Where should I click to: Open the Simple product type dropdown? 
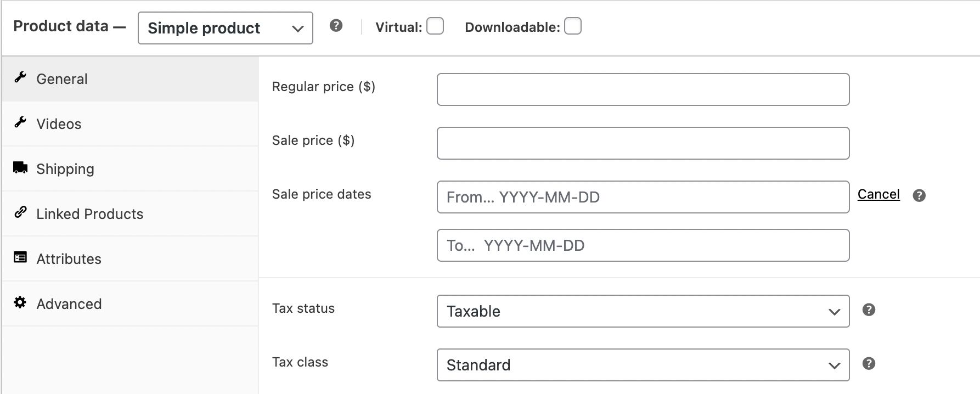tap(226, 28)
